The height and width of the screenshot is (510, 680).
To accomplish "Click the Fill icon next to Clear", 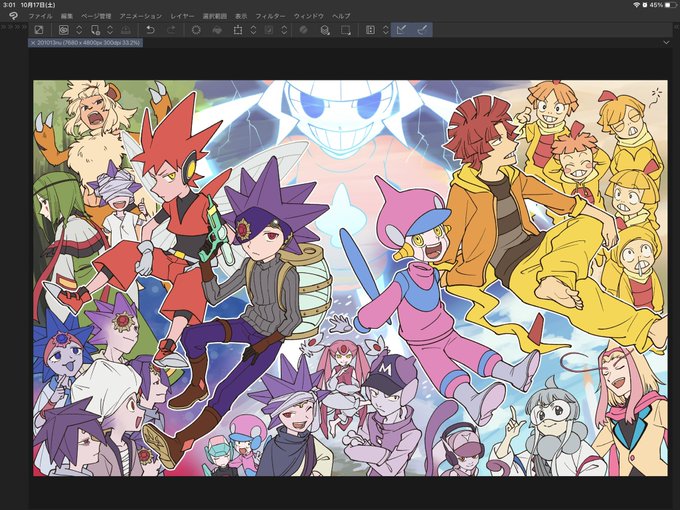I will (x=217, y=30).
